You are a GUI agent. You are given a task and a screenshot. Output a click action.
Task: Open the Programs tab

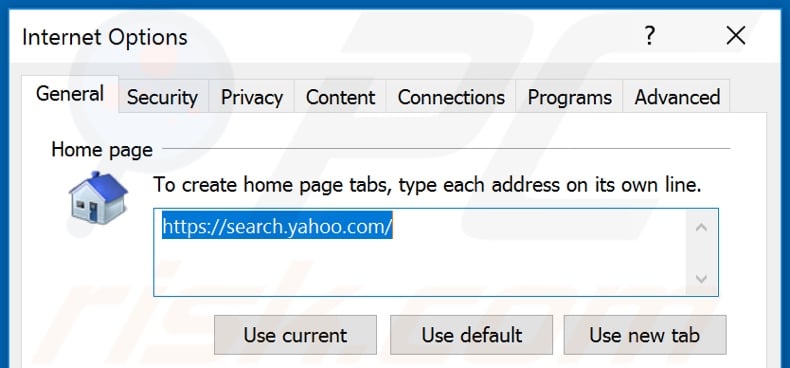pyautogui.click(x=569, y=97)
